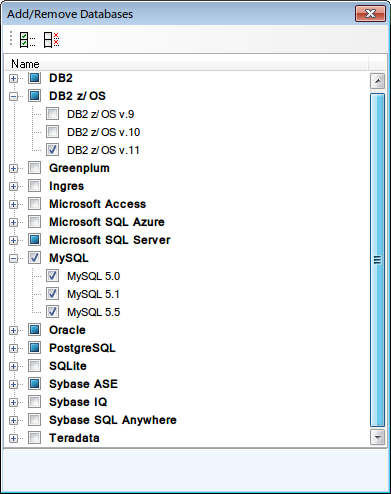Check the Greenplum checkbox
This screenshot has height=494, width=391.
(x=34, y=168)
